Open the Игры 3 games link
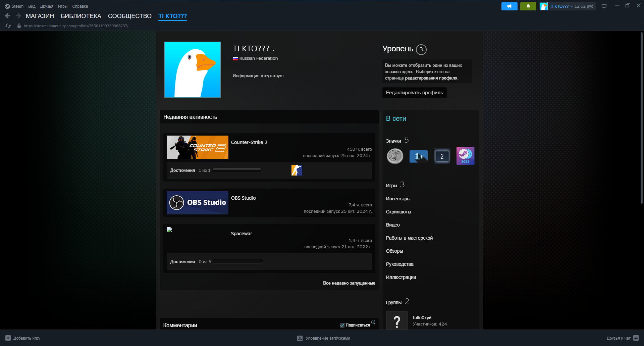 (x=395, y=185)
